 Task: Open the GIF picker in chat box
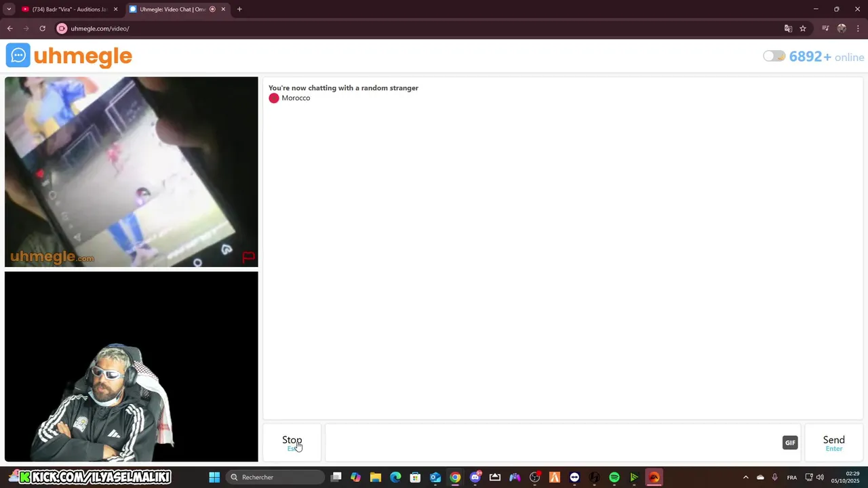point(790,443)
